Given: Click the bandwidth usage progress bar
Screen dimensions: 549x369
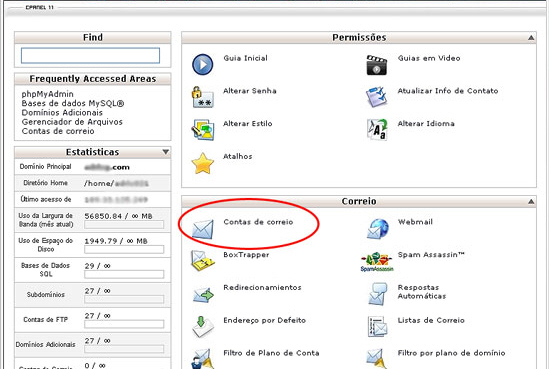Looking at the screenshot, I should click(x=124, y=225).
